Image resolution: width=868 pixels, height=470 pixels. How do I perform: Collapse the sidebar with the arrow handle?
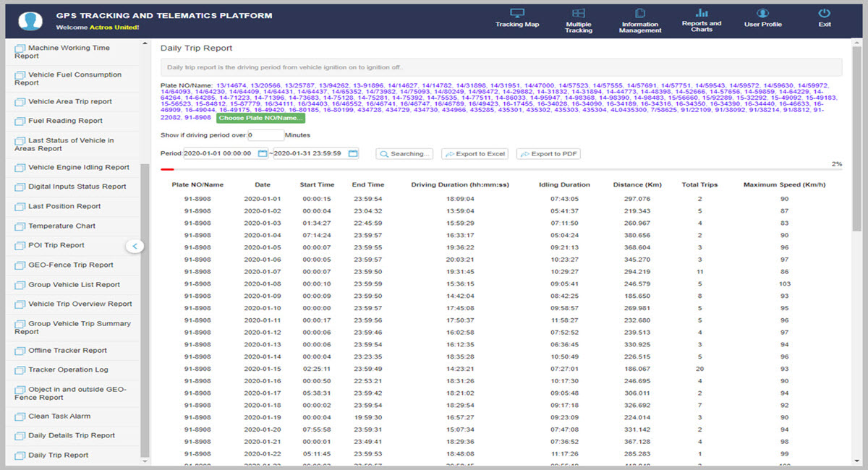coord(135,246)
